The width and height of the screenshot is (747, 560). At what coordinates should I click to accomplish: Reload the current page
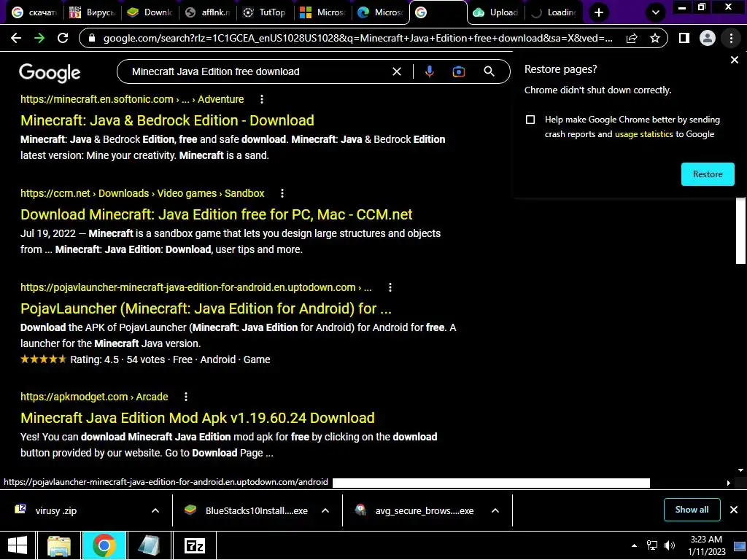coord(63,38)
